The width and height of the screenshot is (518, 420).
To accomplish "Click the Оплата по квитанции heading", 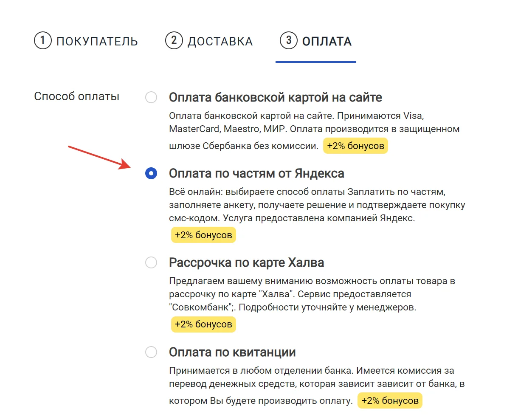I will pyautogui.click(x=232, y=352).
